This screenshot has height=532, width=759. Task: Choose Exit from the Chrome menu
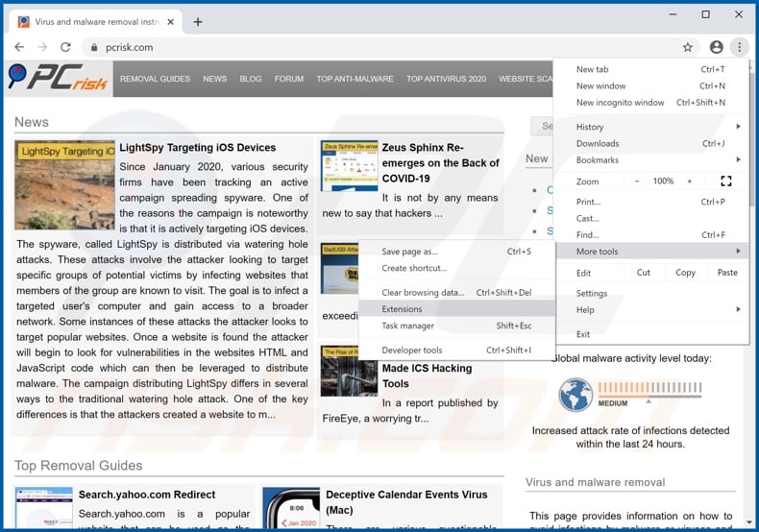tap(651, 334)
